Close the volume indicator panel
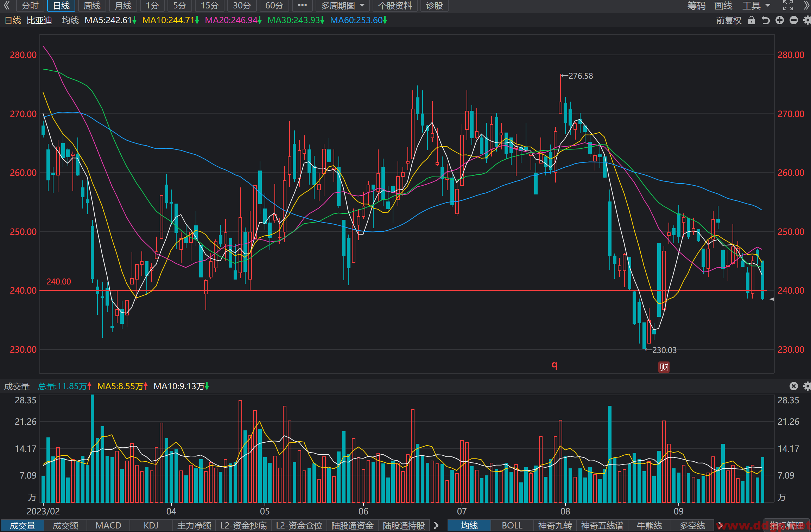 [x=794, y=386]
